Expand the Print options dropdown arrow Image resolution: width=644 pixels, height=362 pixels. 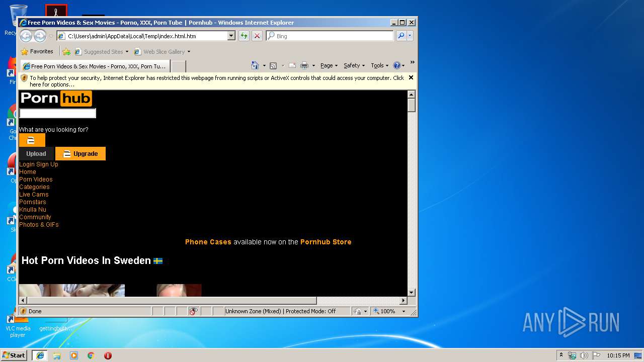click(313, 65)
